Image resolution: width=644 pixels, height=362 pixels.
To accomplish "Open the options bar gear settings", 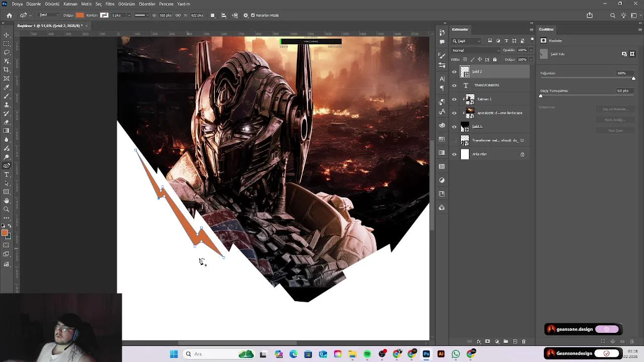I will pos(246,16).
